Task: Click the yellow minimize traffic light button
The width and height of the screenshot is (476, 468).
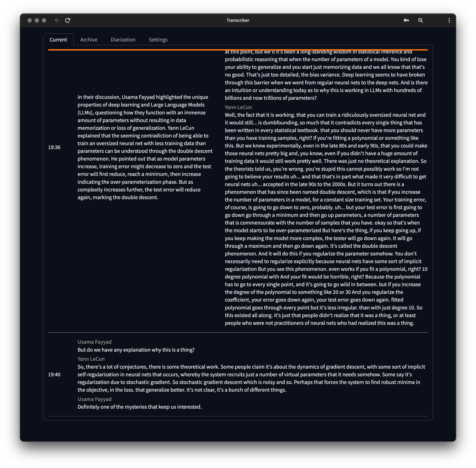Action: pos(36,20)
